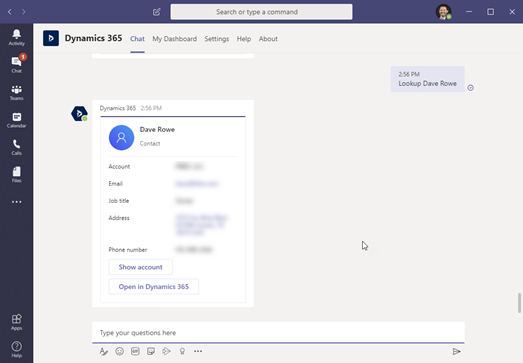The image size is (523, 363).
Task: Switch to the Help tab
Action: (244, 39)
